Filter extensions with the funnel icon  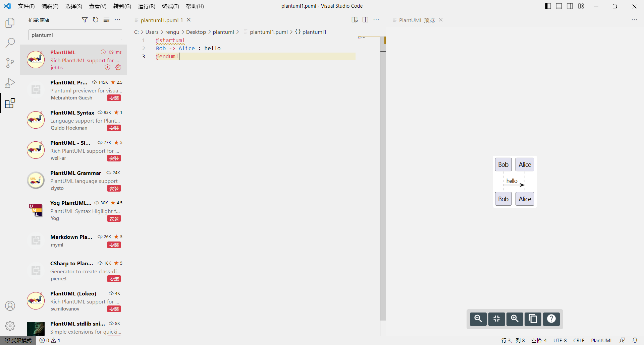pyautogui.click(x=85, y=20)
